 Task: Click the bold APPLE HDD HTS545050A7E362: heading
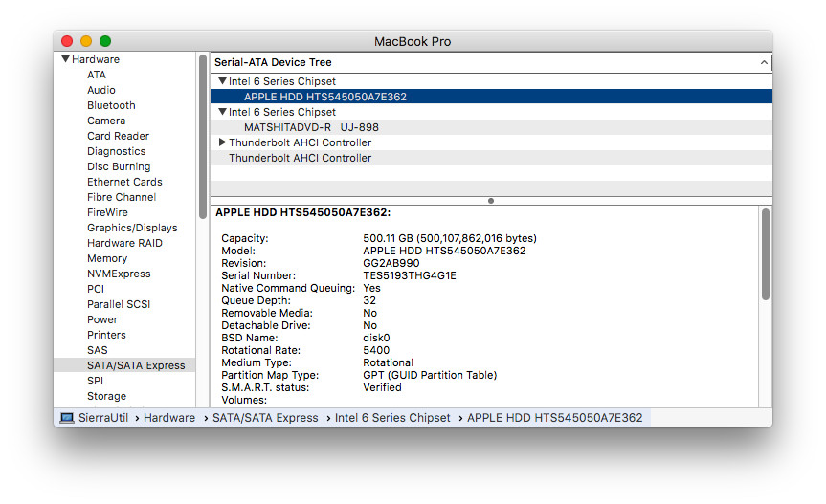point(302,212)
